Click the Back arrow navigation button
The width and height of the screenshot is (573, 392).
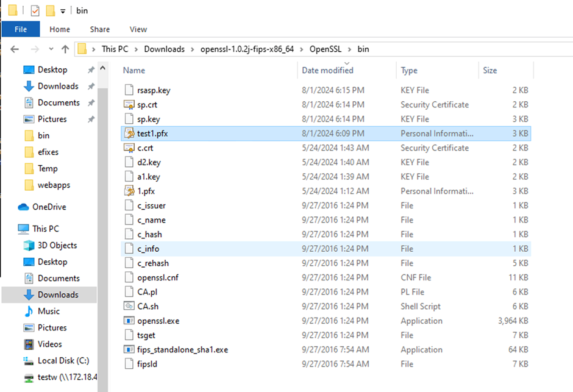pyautogui.click(x=15, y=49)
